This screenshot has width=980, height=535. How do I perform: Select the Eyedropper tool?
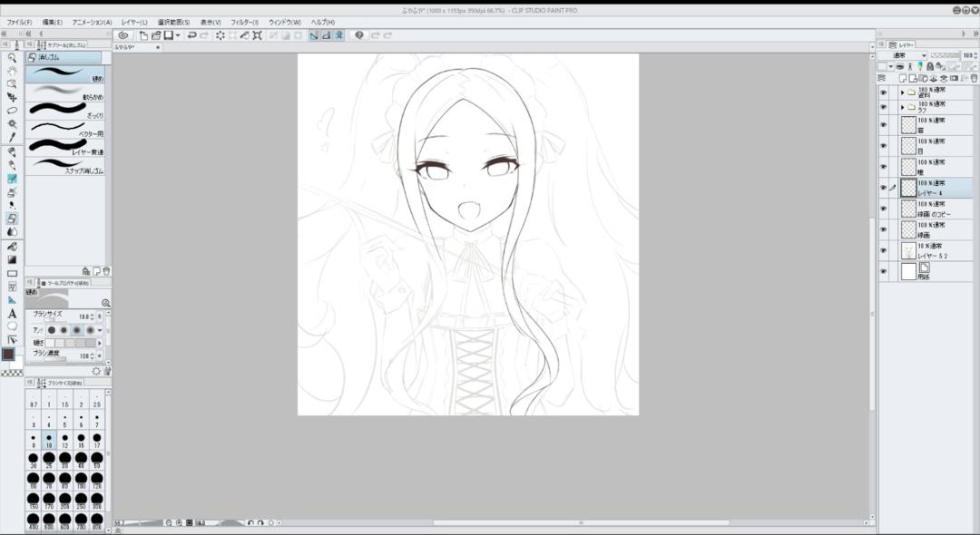pos(12,137)
